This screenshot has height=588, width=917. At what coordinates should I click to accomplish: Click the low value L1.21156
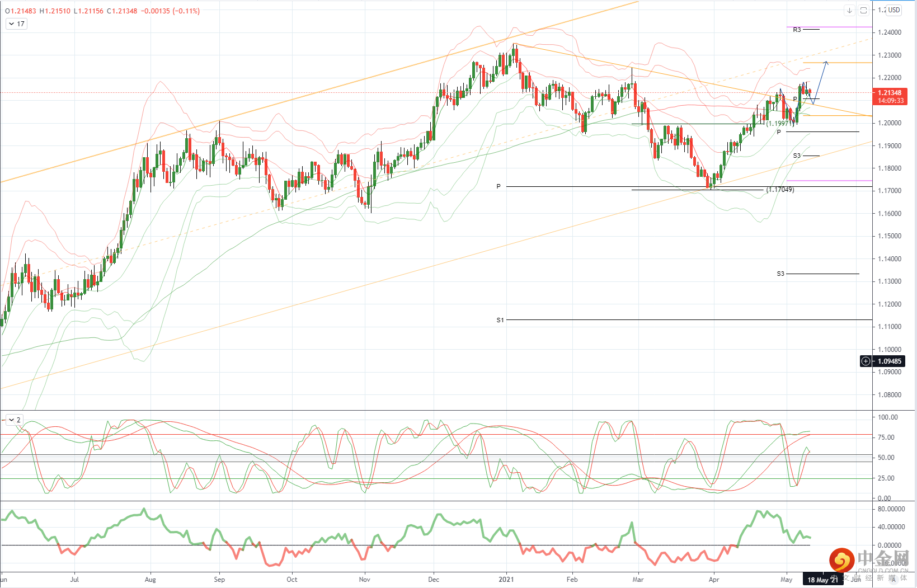click(88, 11)
